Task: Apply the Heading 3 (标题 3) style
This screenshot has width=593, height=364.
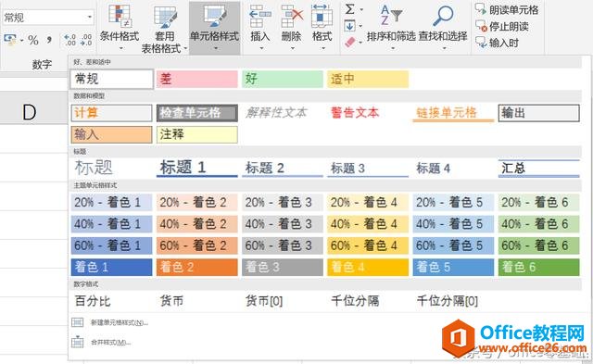Action: point(368,168)
